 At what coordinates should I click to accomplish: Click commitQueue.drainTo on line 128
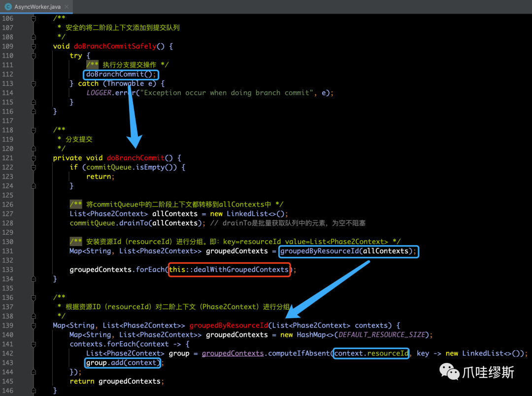(109, 223)
